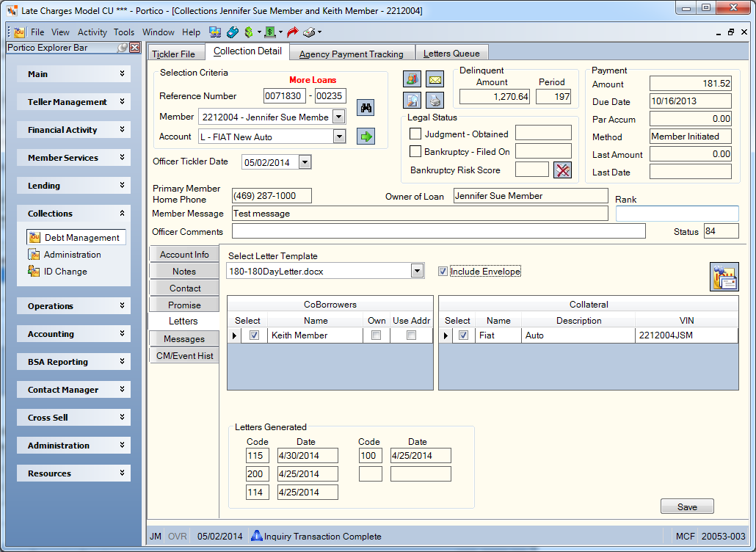
Task: Click the envelope mail icon
Action: click(435, 79)
